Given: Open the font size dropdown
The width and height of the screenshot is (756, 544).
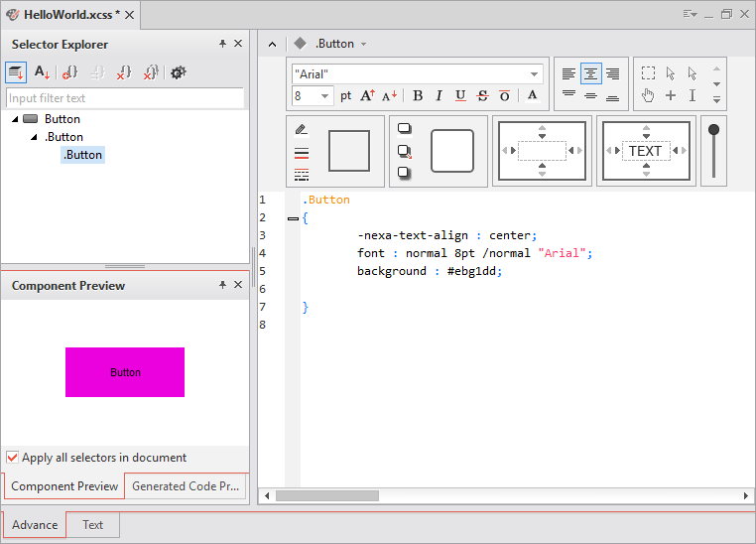Looking at the screenshot, I should tap(326, 96).
